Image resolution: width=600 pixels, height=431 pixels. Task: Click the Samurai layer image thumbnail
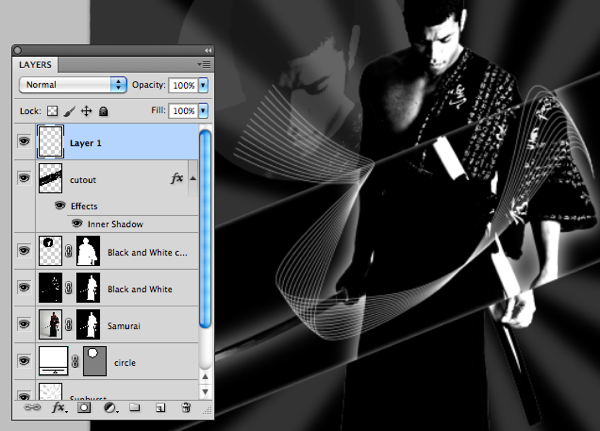(51, 324)
